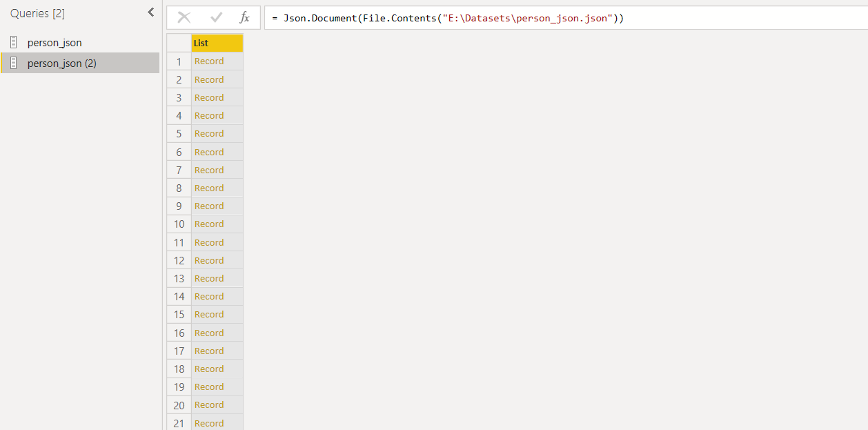This screenshot has width=868, height=430.
Task: Expand Record on row 15
Action: coord(209,314)
